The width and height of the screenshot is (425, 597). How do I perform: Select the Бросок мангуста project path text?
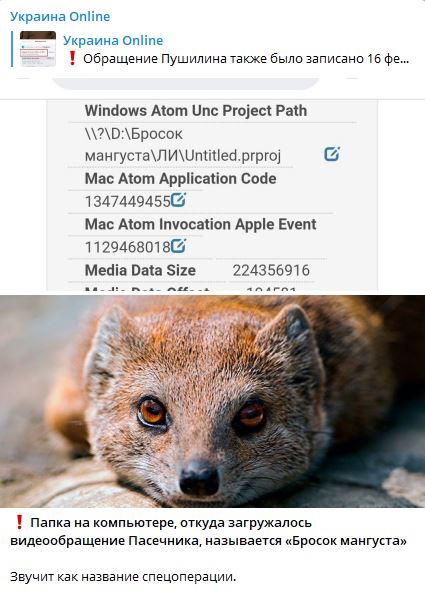183,145
